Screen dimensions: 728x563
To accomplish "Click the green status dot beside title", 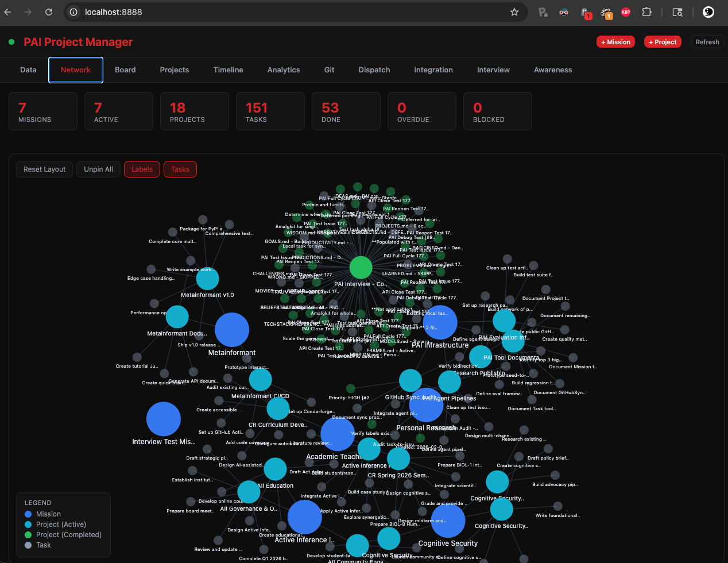I will [x=11, y=42].
